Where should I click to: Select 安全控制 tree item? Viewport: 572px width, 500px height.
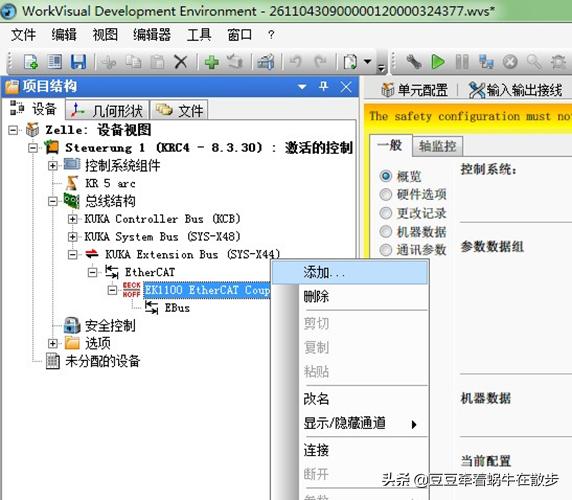(x=110, y=325)
